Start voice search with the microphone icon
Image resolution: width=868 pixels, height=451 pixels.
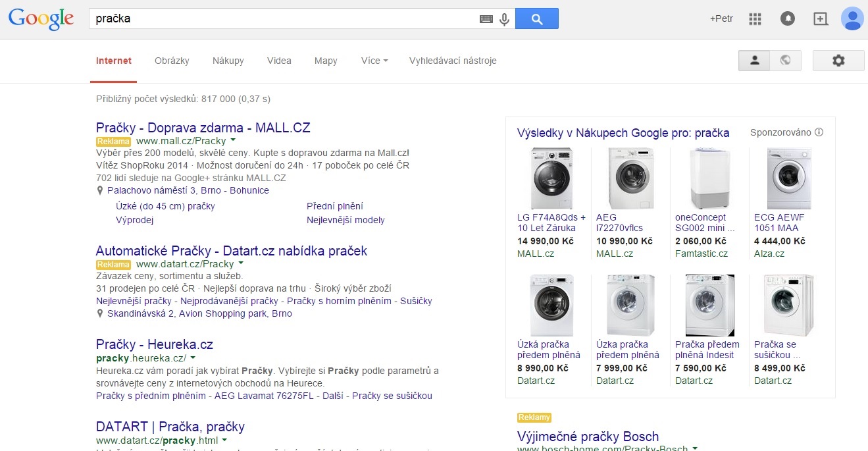(x=505, y=19)
